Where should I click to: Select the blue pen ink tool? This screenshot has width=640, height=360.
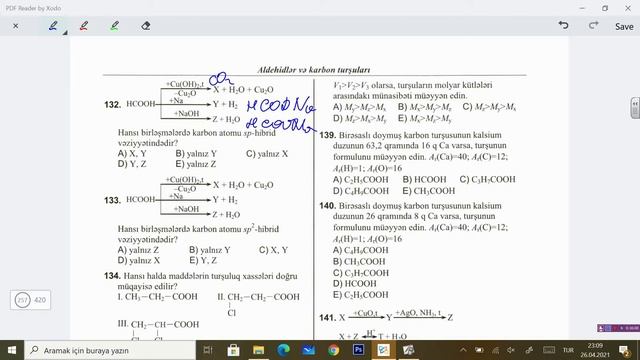[53, 26]
